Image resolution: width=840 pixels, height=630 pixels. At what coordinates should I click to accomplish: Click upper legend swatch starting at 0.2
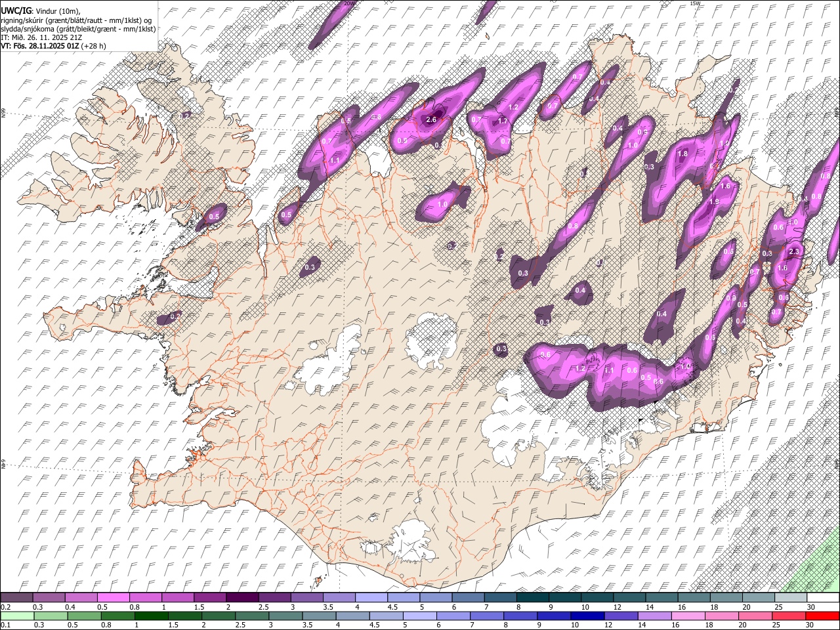(16, 598)
